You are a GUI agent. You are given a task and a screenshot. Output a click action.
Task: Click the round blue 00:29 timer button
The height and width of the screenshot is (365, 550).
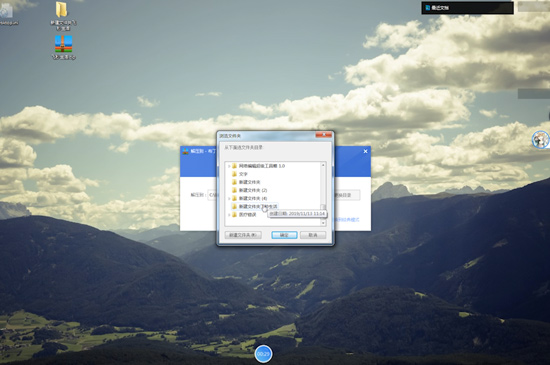[263, 354]
